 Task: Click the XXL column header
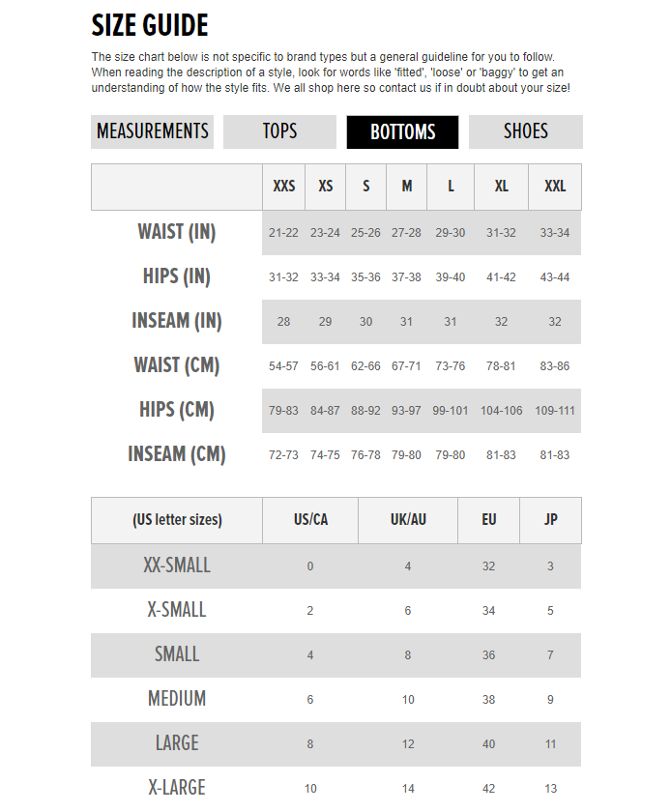click(x=555, y=187)
